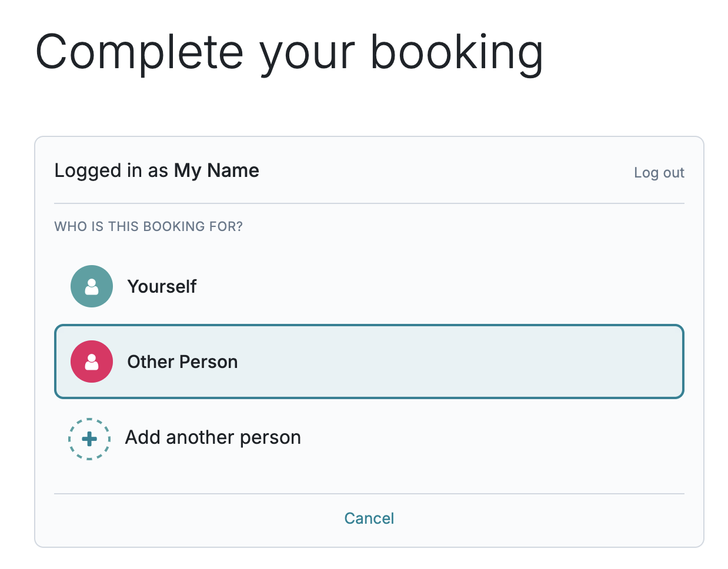
Task: Click the dashed plus circle icon
Action: point(89,439)
